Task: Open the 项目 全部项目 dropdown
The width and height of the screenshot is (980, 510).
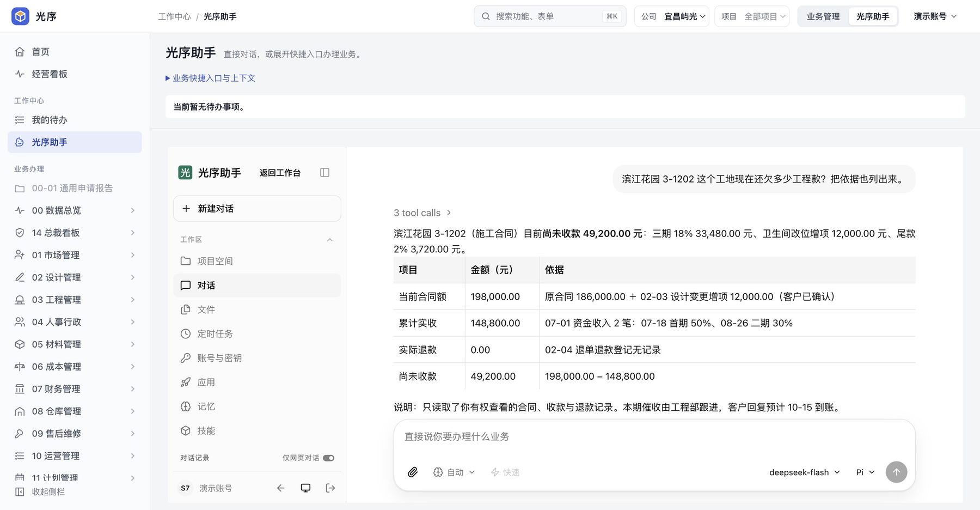Action: click(x=752, y=16)
